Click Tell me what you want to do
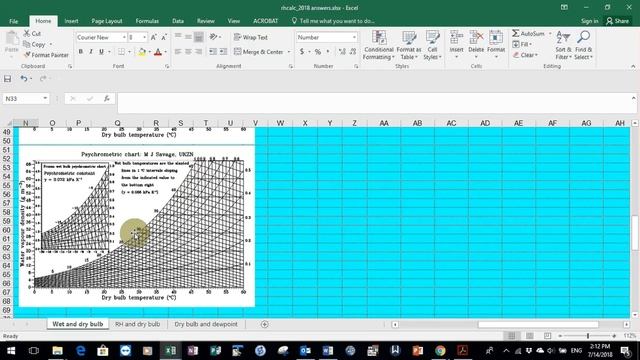This screenshot has height=360, width=640. [333, 21]
